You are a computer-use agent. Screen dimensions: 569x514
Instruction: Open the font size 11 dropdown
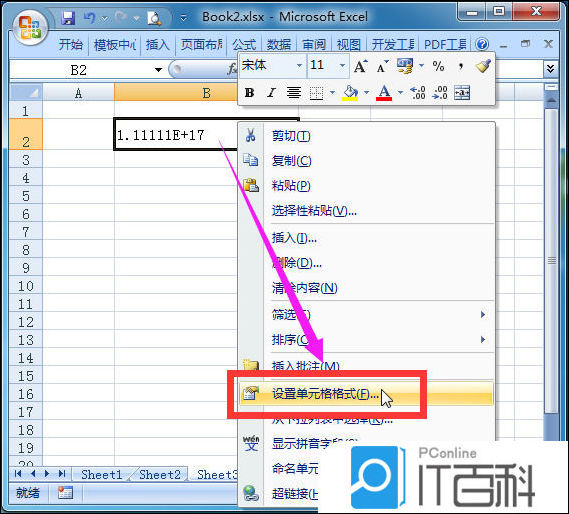[x=342, y=66]
